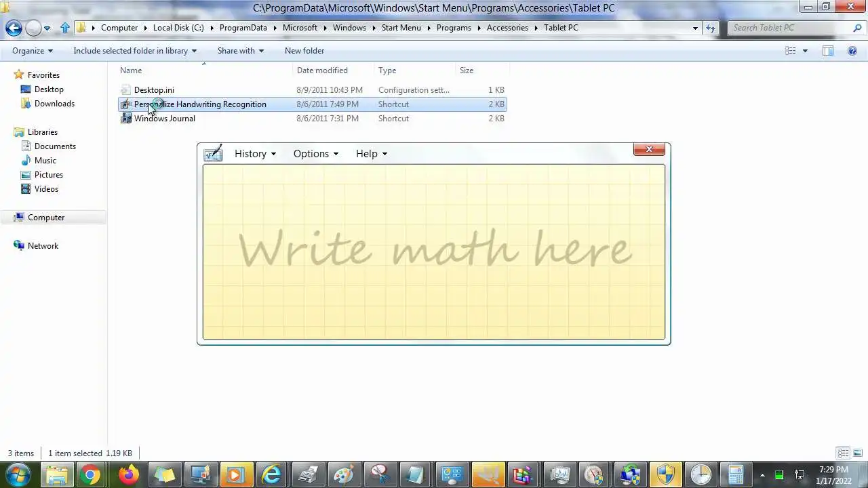Open the security shield taskbar icon
This screenshot has height=488, width=868.
click(665, 474)
